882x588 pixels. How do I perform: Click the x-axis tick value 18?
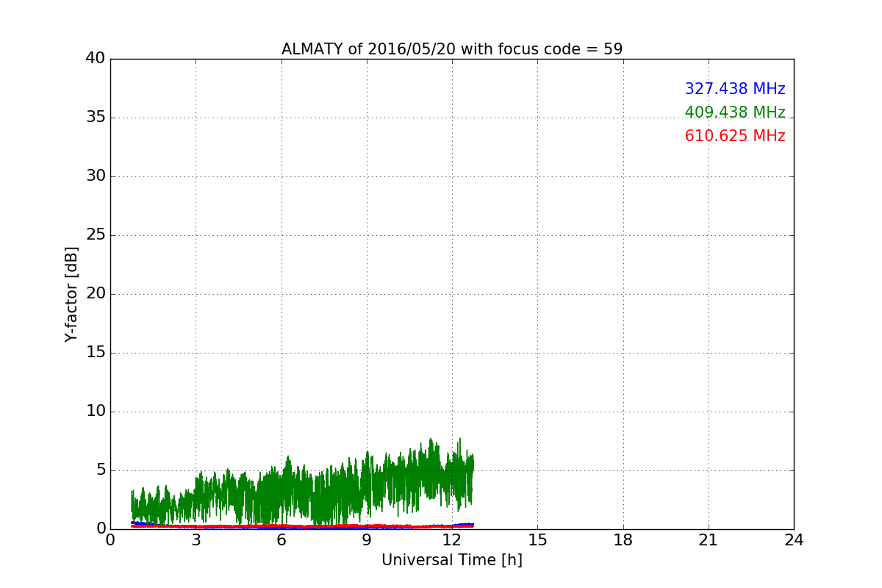pyautogui.click(x=623, y=540)
